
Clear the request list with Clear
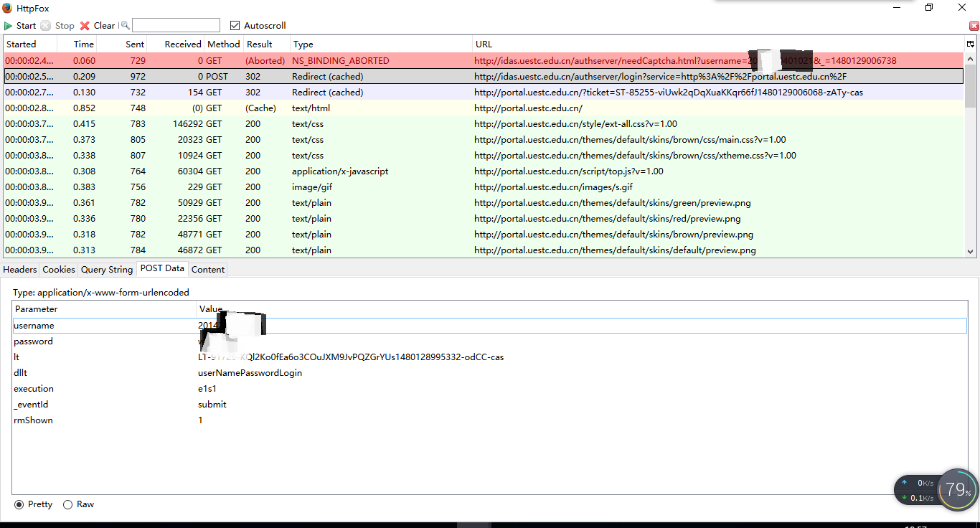[x=97, y=25]
